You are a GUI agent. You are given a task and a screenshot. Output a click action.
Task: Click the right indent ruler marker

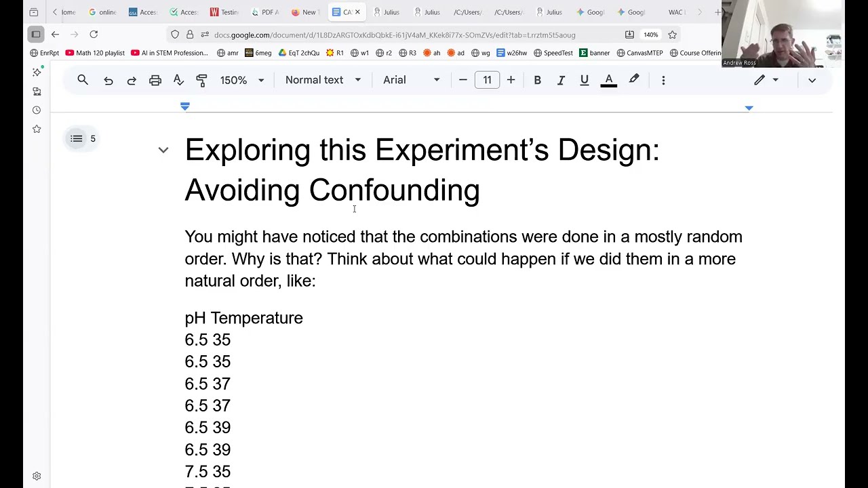(x=749, y=108)
